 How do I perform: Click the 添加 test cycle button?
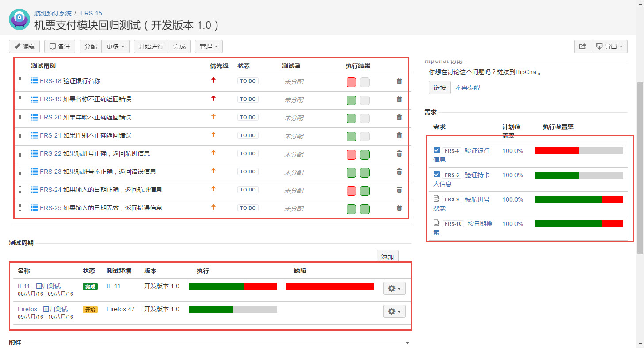[x=388, y=256]
